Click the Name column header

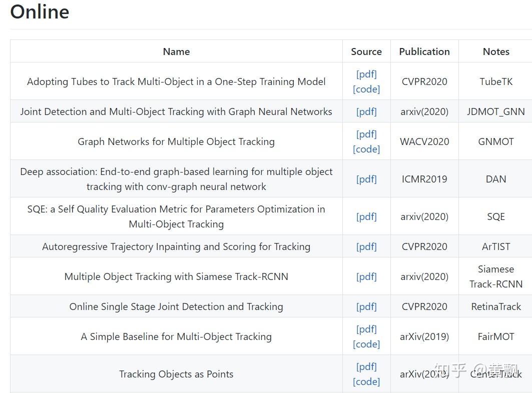pyautogui.click(x=176, y=51)
